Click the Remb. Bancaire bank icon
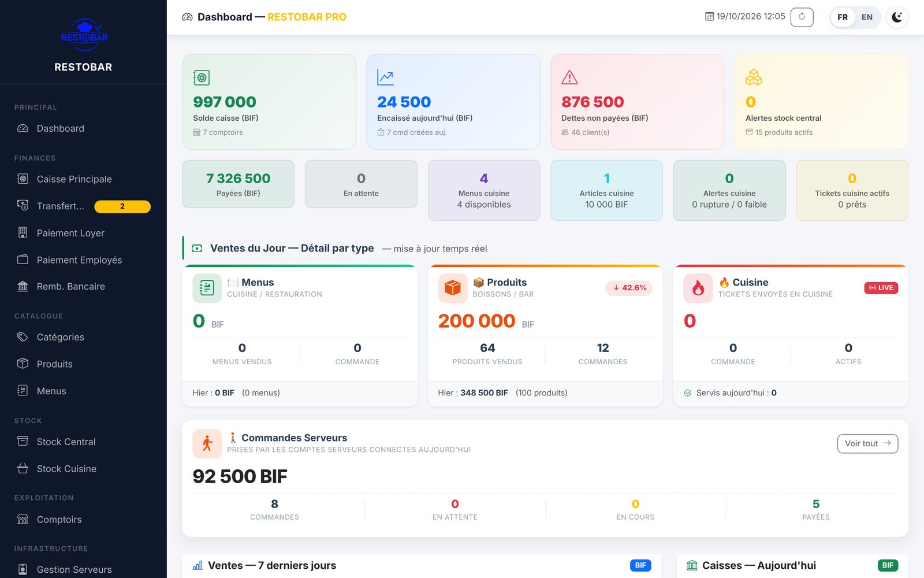924x578 pixels. 23,287
